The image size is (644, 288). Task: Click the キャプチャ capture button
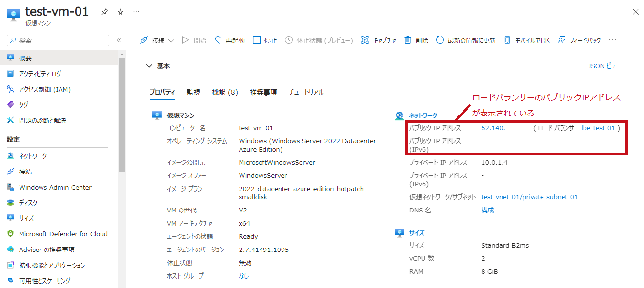click(379, 40)
